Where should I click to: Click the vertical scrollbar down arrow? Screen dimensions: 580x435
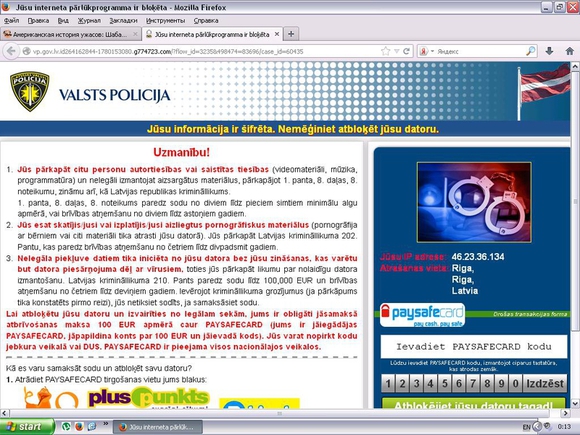tap(575, 403)
